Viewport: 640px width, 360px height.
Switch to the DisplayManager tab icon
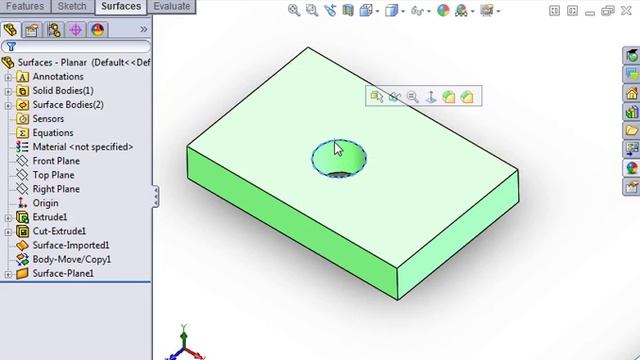tap(98, 29)
